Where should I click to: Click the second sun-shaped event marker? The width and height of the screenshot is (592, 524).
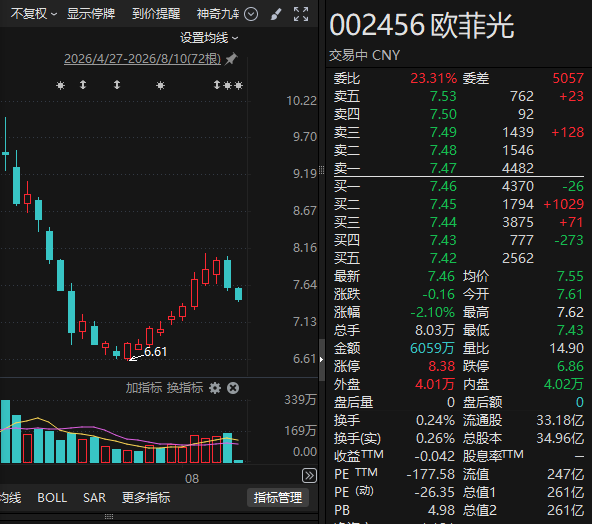[x=160, y=85]
